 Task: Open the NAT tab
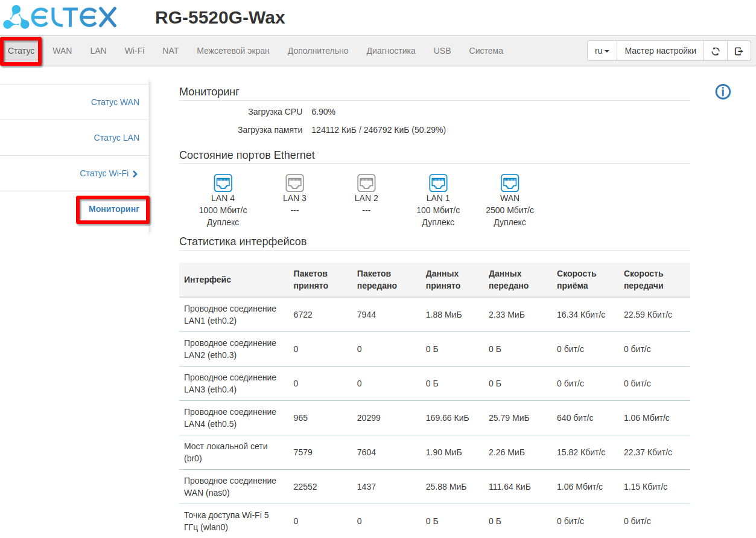click(x=171, y=51)
